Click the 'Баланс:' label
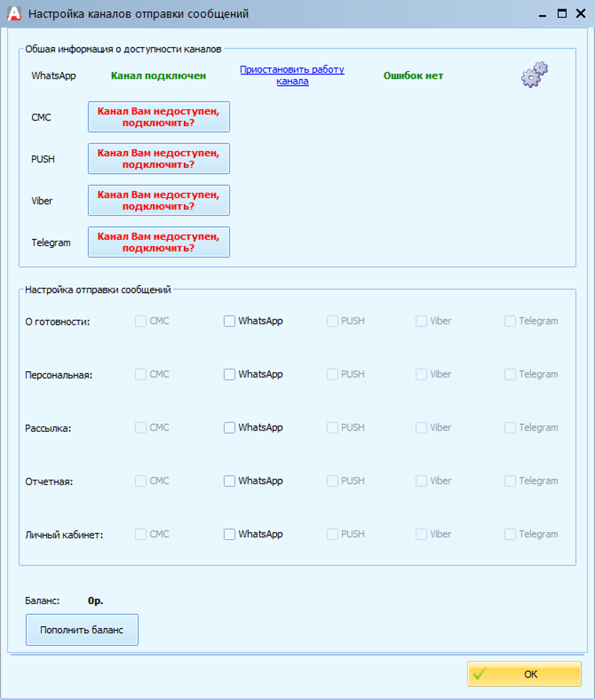 [x=42, y=601]
